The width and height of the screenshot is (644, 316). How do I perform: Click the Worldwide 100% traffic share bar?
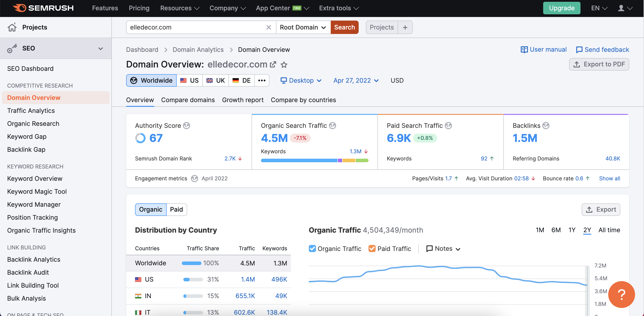[x=191, y=263]
